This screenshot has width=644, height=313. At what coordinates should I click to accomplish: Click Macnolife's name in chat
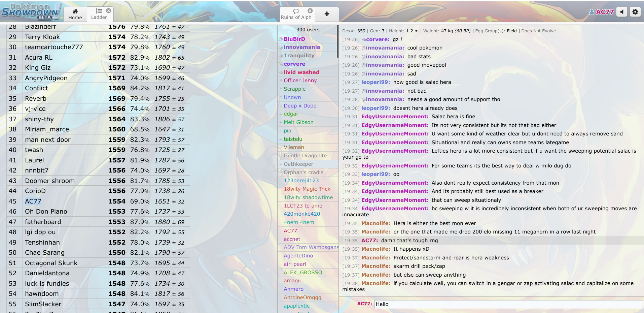coord(375,223)
